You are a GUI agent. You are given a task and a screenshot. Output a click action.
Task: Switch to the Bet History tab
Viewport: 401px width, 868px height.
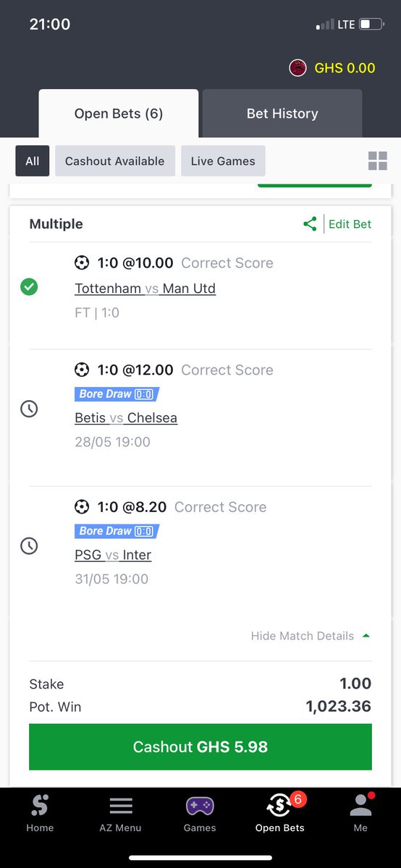tap(282, 114)
